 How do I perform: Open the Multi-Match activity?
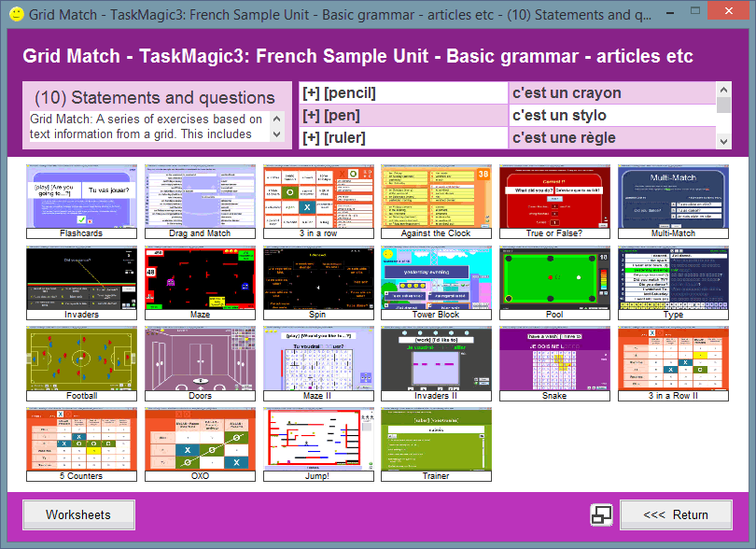pos(673,201)
